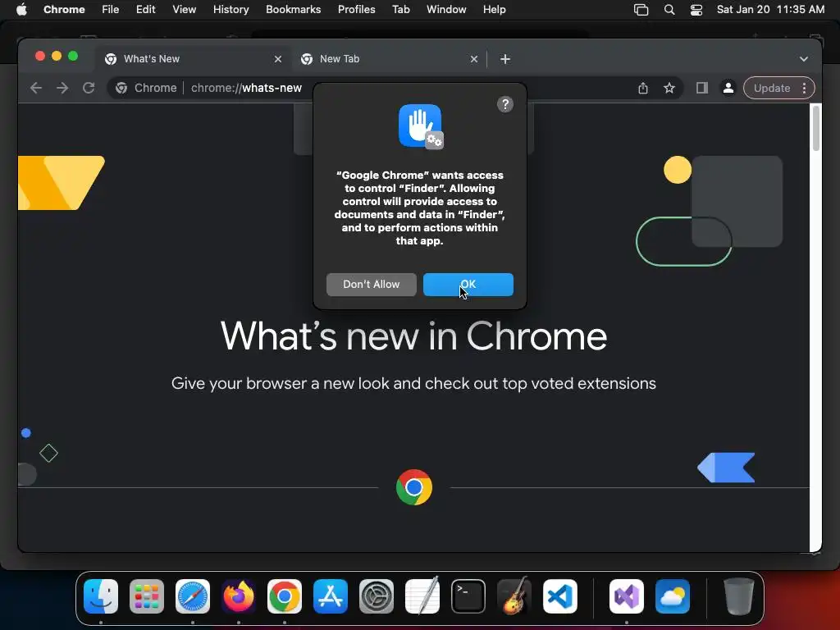
Task: Open Launchpad from the Dock
Action: [x=147, y=596]
